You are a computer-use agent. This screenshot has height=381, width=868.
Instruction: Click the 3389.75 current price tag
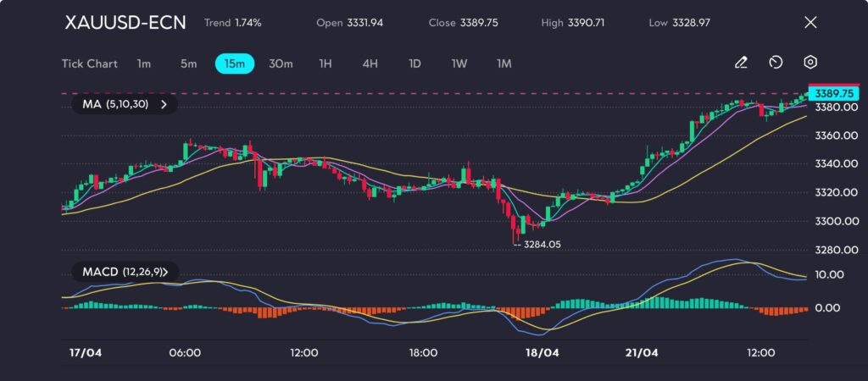(834, 94)
